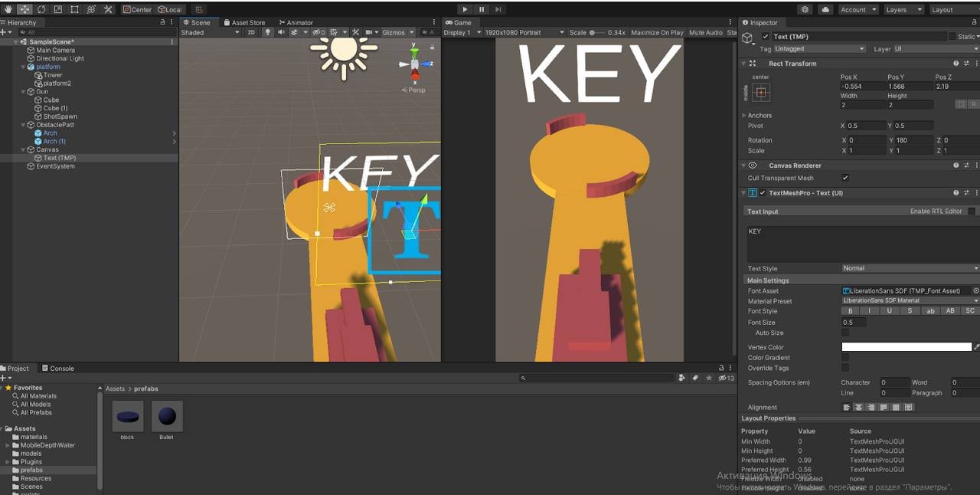Select the Transform tool

[91, 9]
